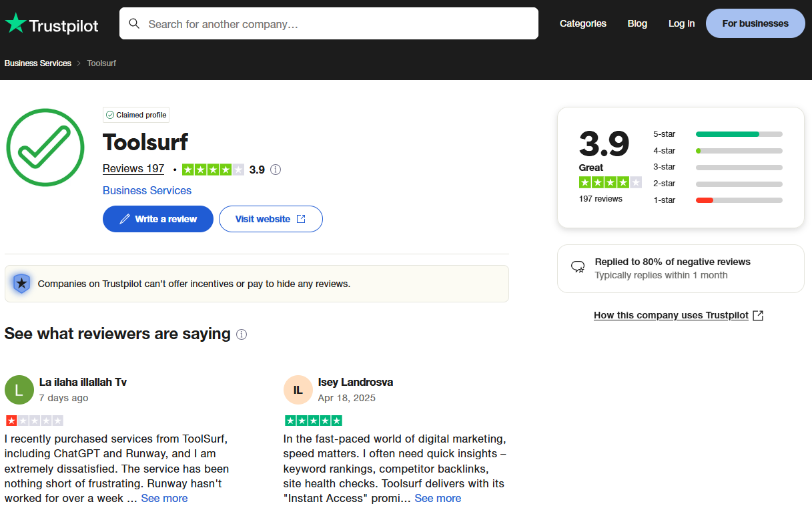Viewport: 812px width, 508px height.
Task: Click Isey Landrosva IL avatar
Action: [298, 390]
